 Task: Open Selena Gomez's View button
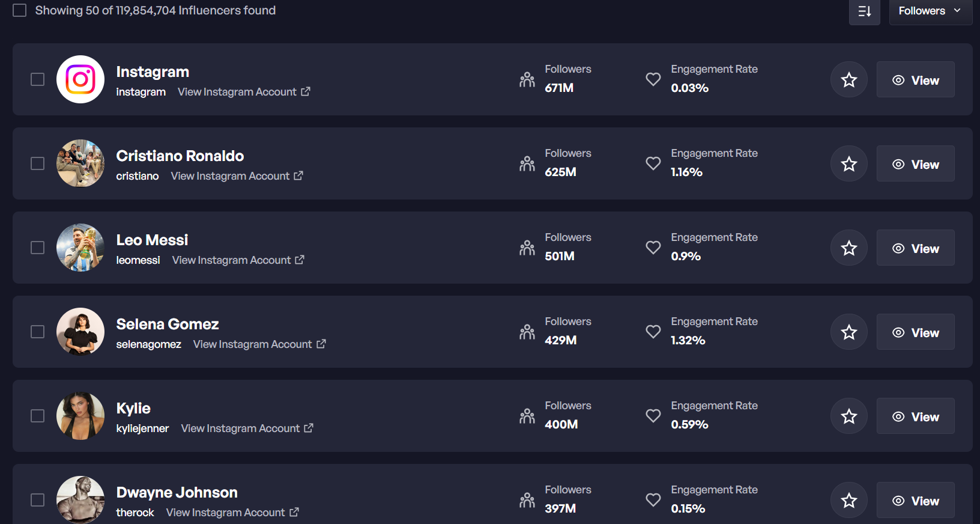[915, 332]
